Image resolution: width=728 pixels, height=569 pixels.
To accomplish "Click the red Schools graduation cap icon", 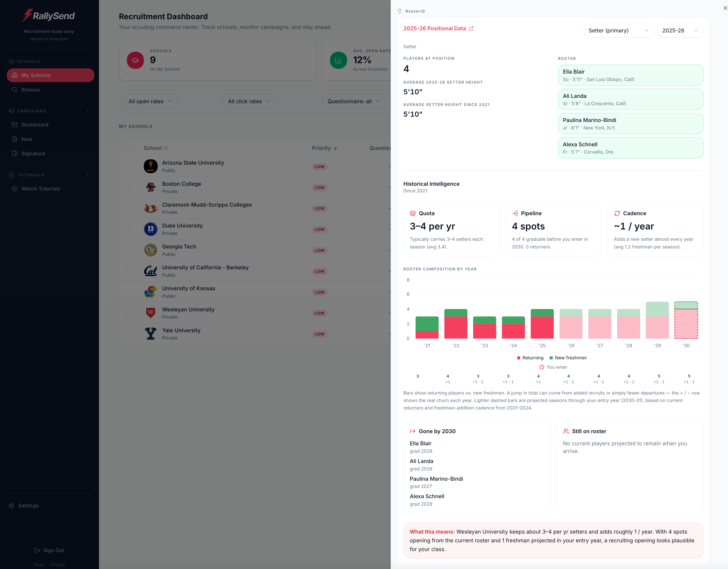I will (x=135, y=60).
